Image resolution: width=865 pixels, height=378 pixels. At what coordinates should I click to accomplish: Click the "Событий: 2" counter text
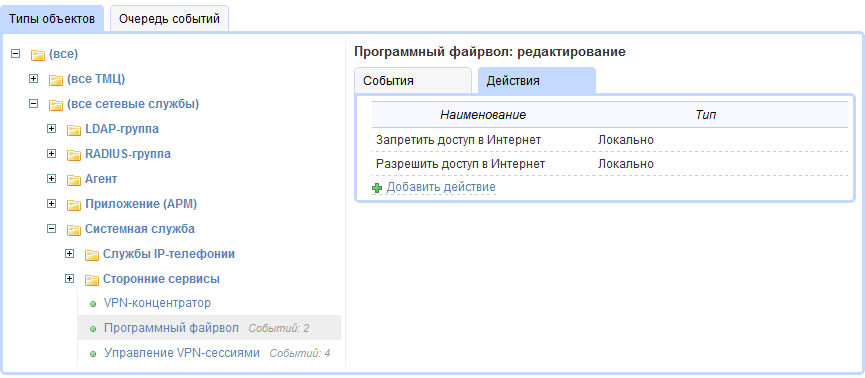point(279,329)
